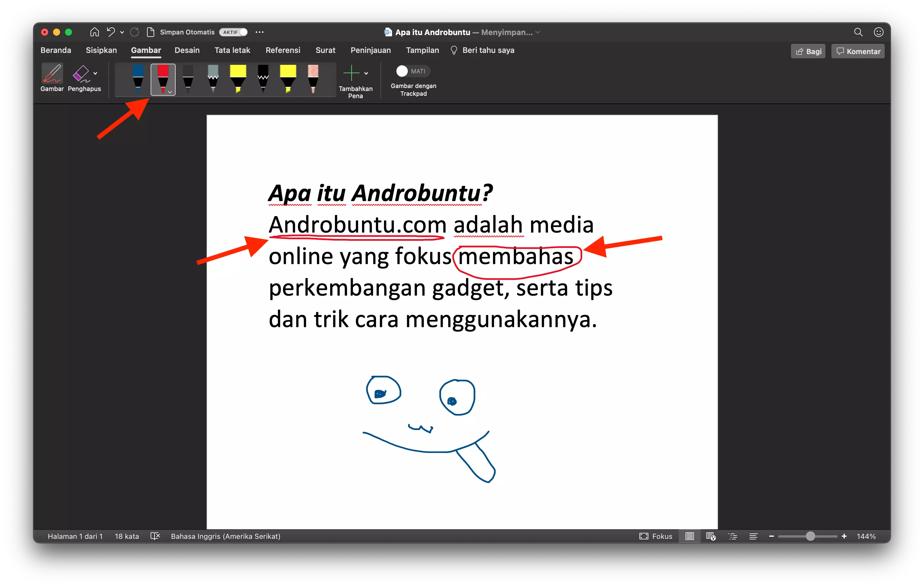Open the undo history dropdown arrow

pyautogui.click(x=122, y=32)
